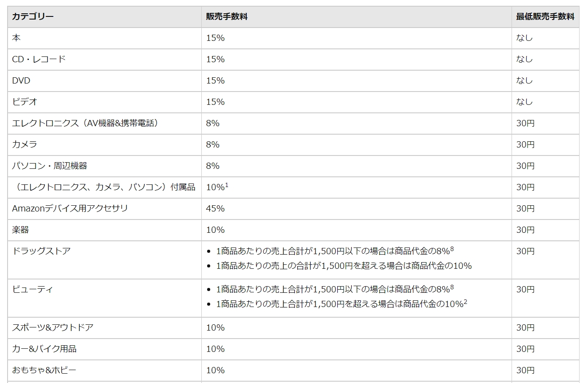Click the ドラッグストア category cell
Image resolution: width=588 pixels, height=383 pixels.
(41, 251)
